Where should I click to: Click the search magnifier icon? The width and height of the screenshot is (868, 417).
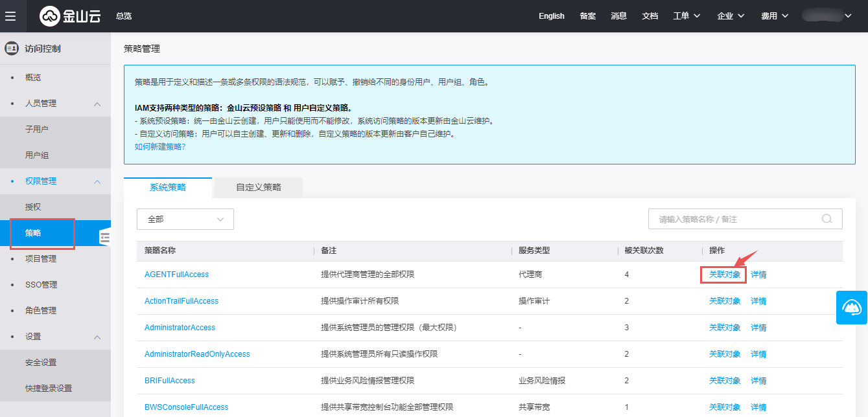coord(827,219)
